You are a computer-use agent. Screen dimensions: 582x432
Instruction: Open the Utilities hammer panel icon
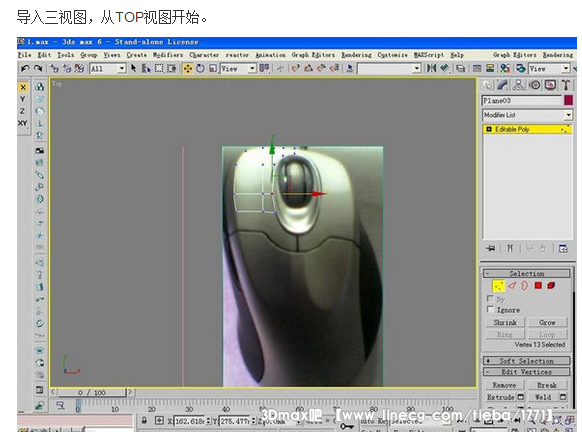coord(566,85)
